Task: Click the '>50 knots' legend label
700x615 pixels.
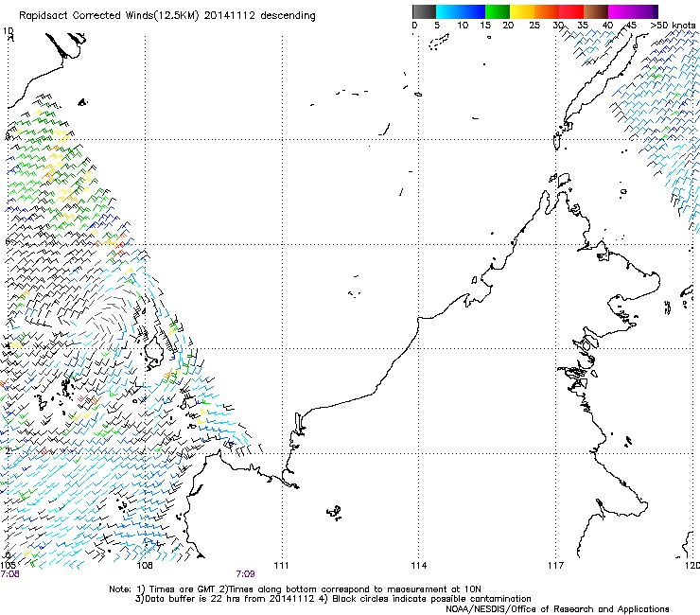Action: pos(673,26)
